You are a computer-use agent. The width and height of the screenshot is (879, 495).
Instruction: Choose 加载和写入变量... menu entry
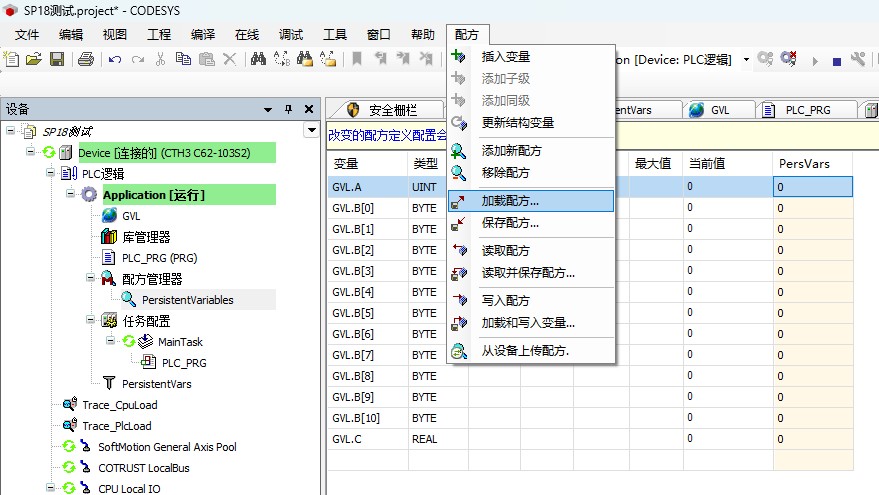[531, 323]
